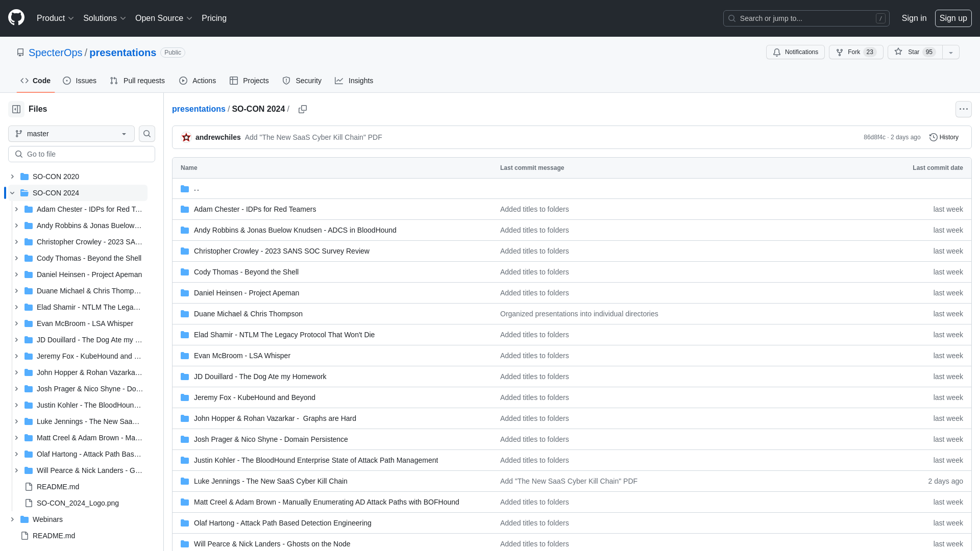
Task: Open Notifications for this repository
Action: [x=795, y=52]
